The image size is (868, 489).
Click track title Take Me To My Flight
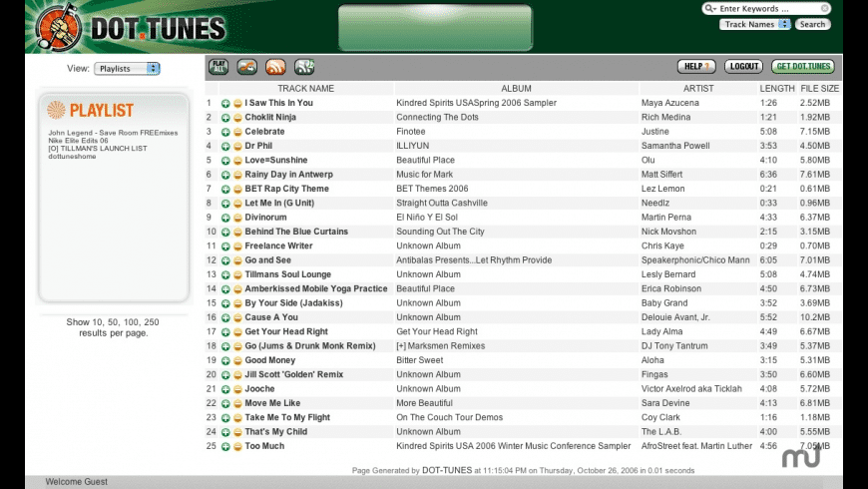(x=287, y=417)
